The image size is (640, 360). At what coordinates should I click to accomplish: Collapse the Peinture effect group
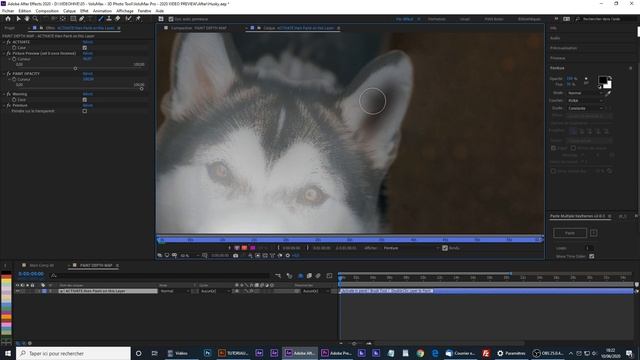(4, 105)
